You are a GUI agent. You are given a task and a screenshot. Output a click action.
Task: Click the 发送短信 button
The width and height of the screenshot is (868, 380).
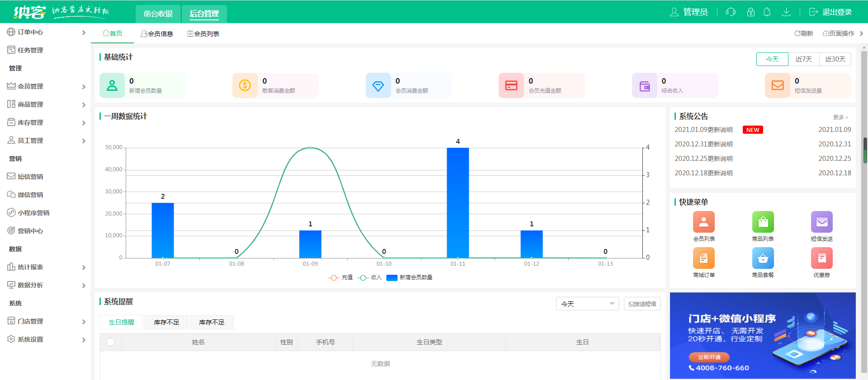(642, 304)
